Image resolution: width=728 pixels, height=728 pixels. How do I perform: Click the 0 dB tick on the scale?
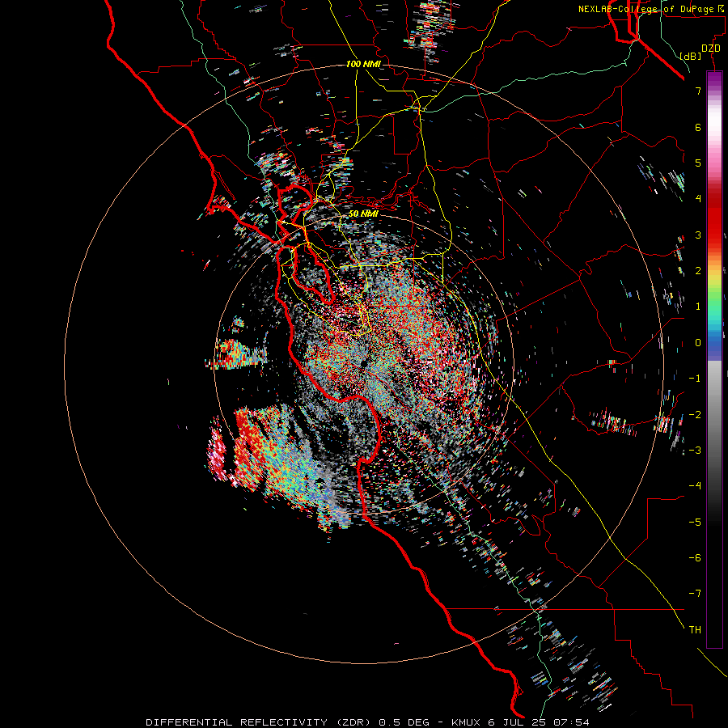coord(698,343)
